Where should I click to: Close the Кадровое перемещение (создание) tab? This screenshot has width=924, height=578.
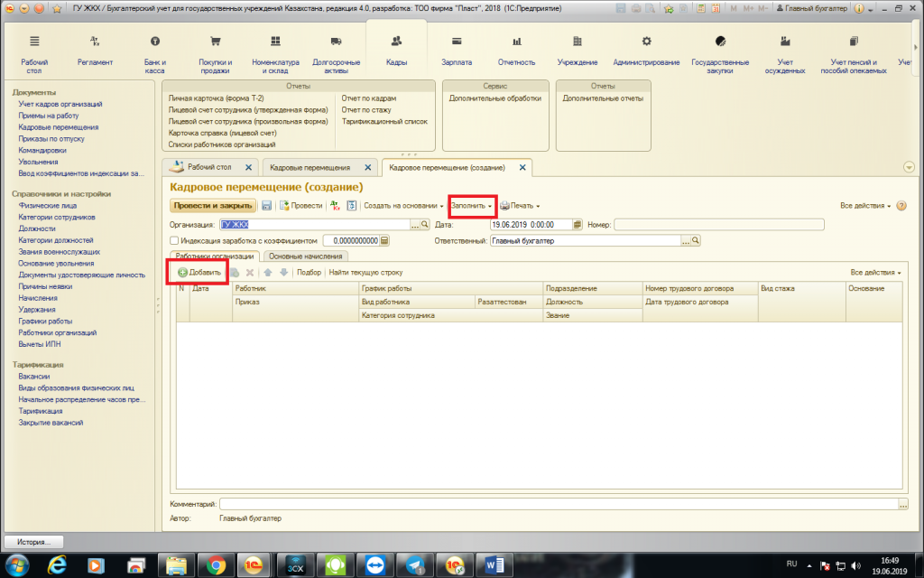coord(523,168)
